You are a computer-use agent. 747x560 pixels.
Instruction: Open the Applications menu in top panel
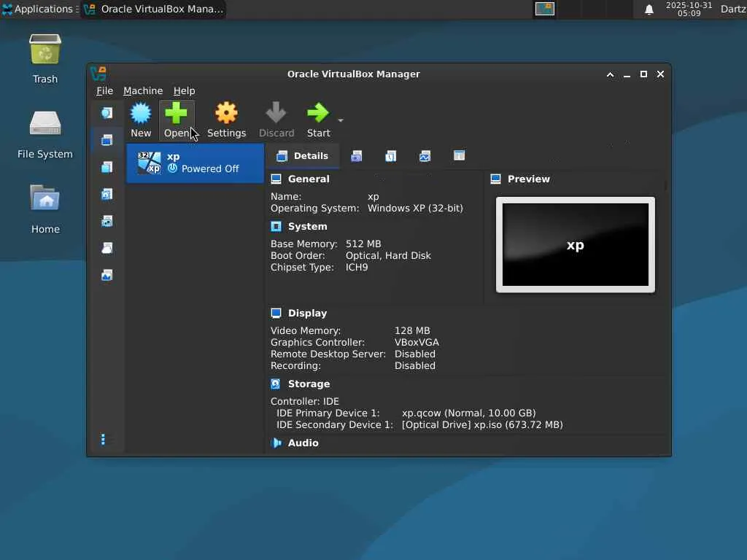[39, 9]
